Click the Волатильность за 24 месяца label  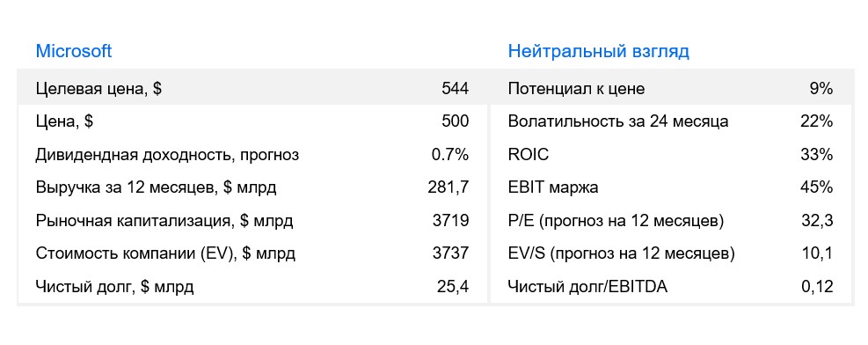[x=618, y=121]
